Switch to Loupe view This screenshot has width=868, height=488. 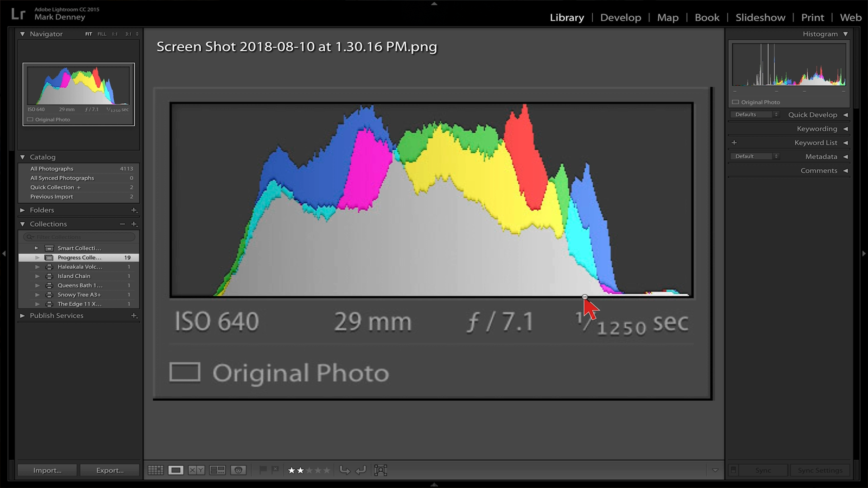pos(176,470)
